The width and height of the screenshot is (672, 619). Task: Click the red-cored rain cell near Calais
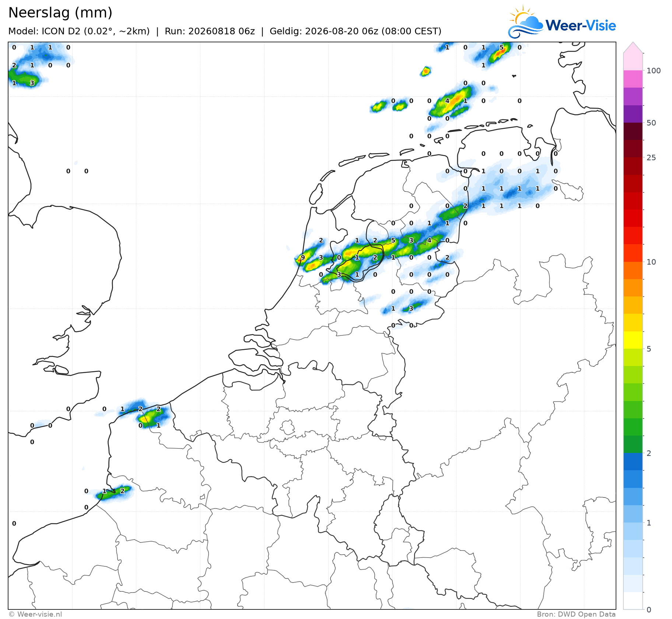click(150, 417)
